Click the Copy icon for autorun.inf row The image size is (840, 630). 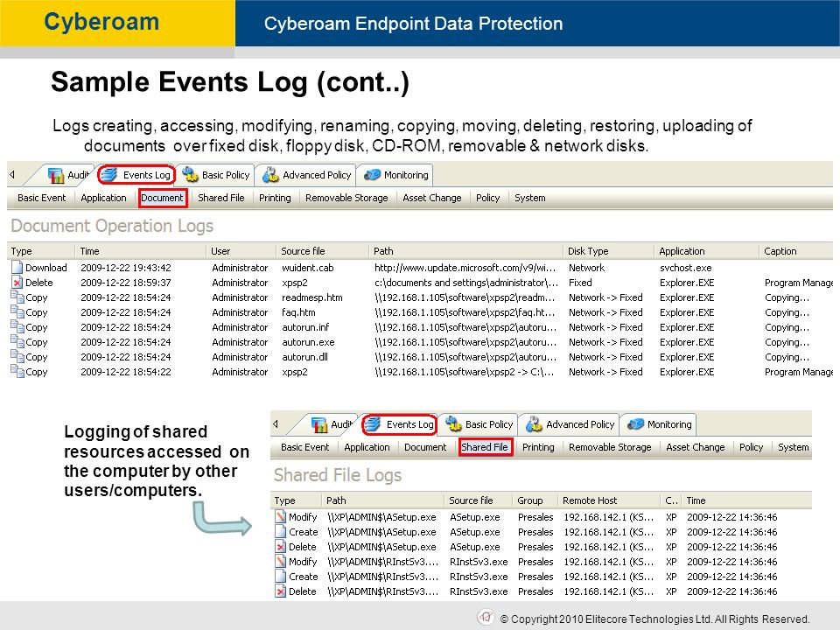(x=17, y=326)
